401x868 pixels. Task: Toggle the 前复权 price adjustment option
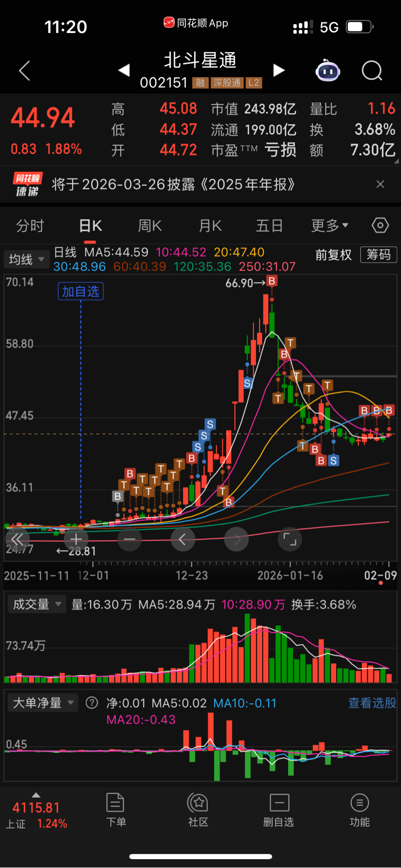click(x=334, y=255)
